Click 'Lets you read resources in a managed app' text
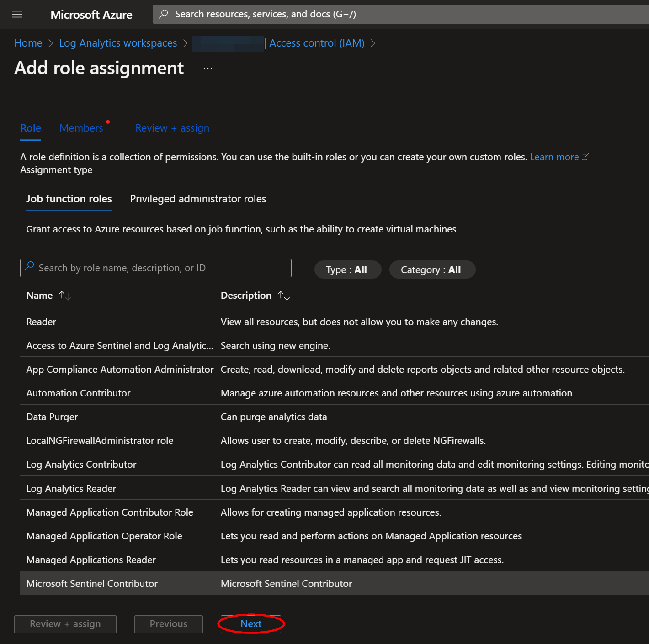 click(x=362, y=560)
